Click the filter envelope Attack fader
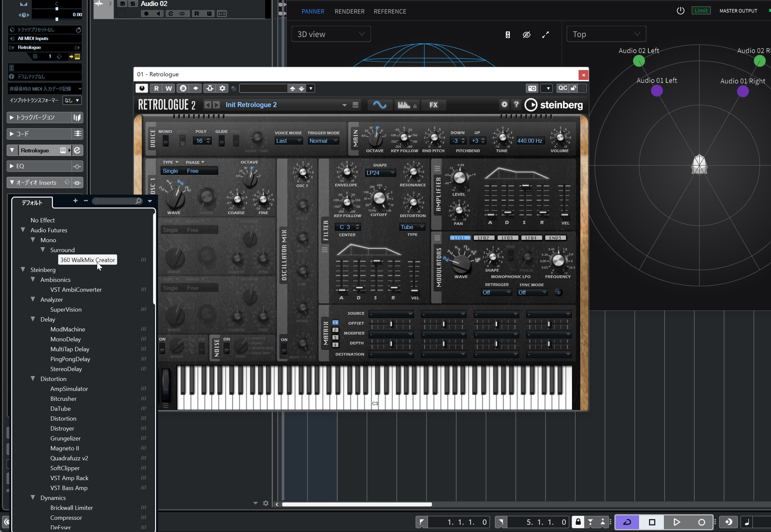 pos(342,290)
